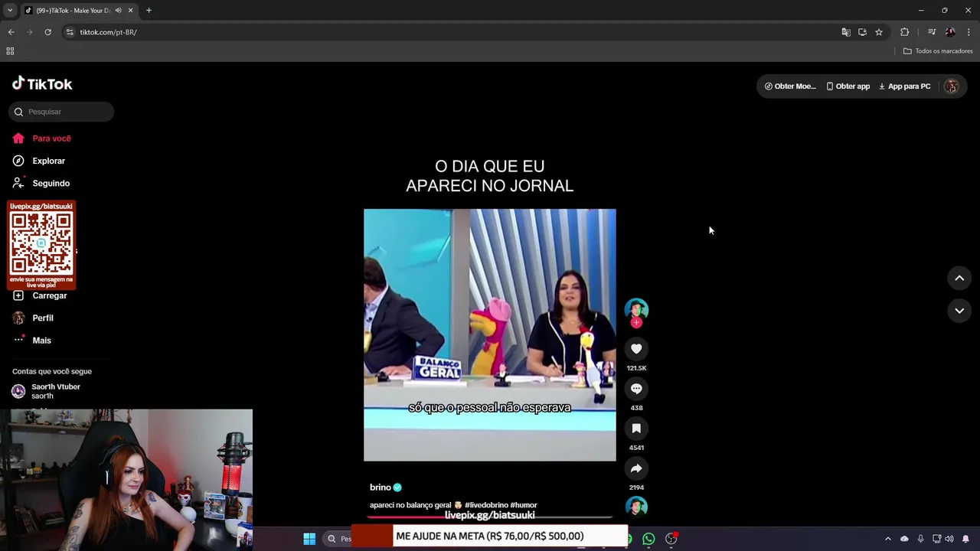Open the OBS taskbar icon
The width and height of the screenshot is (980, 551).
click(671, 539)
